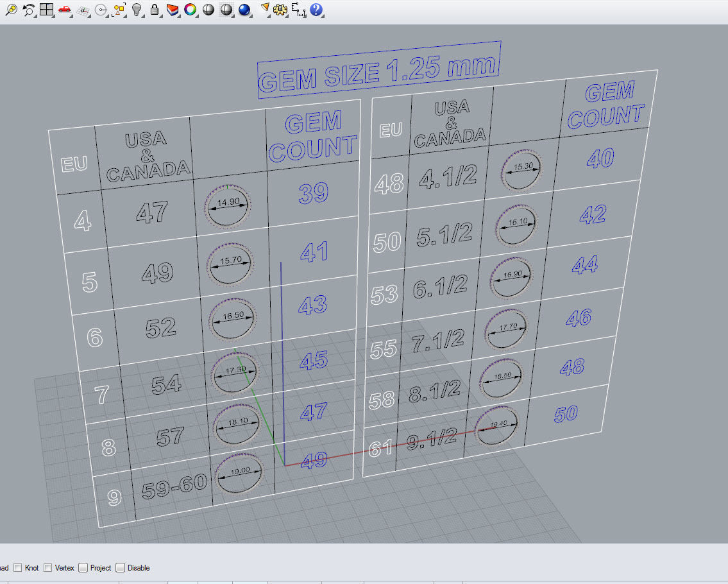The height and width of the screenshot is (584, 728).
Task: Click the ring circle labeled 16.10
Action: point(516,226)
